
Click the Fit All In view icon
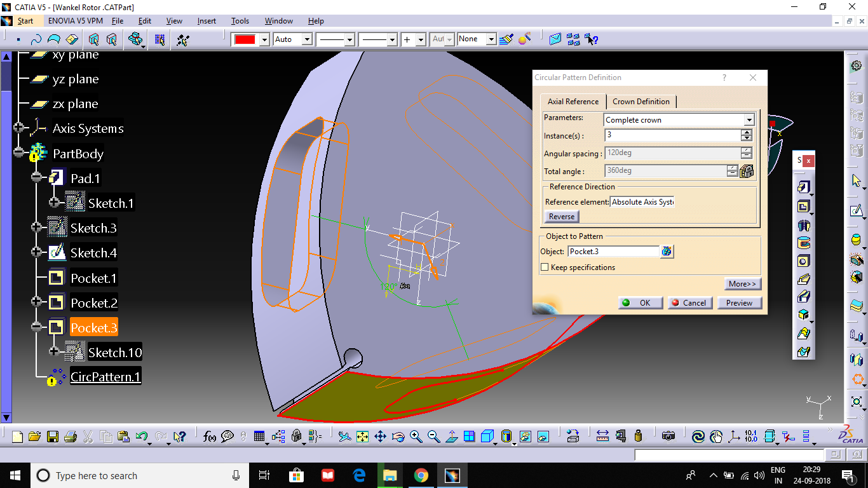[x=362, y=437]
